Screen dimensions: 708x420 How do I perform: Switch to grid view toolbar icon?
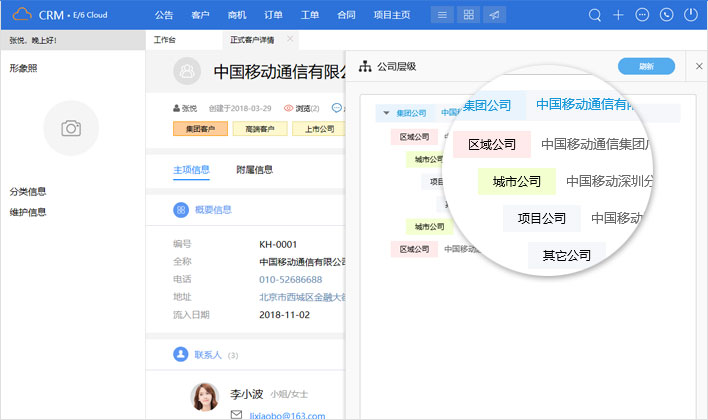(469, 15)
